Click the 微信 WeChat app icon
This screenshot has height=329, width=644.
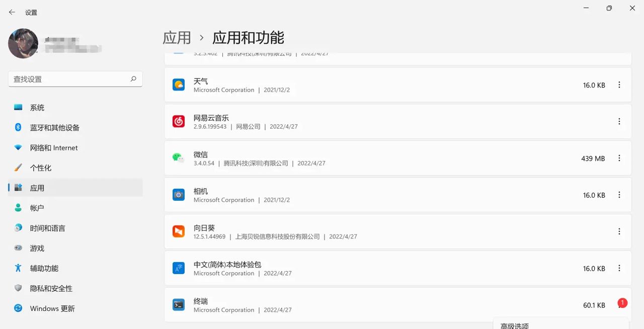179,158
